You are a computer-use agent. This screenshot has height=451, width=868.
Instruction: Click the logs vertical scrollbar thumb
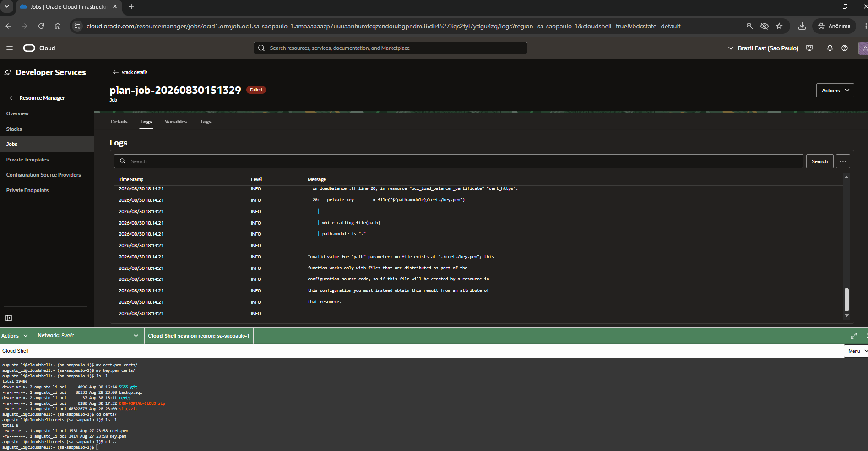coord(846,300)
